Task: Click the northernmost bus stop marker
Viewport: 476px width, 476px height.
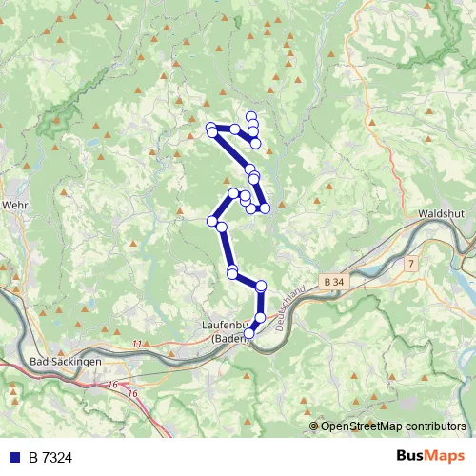Action: pos(251,116)
